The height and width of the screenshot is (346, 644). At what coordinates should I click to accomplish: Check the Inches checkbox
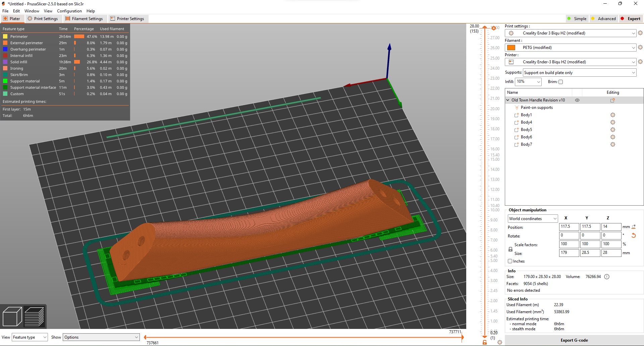click(510, 261)
